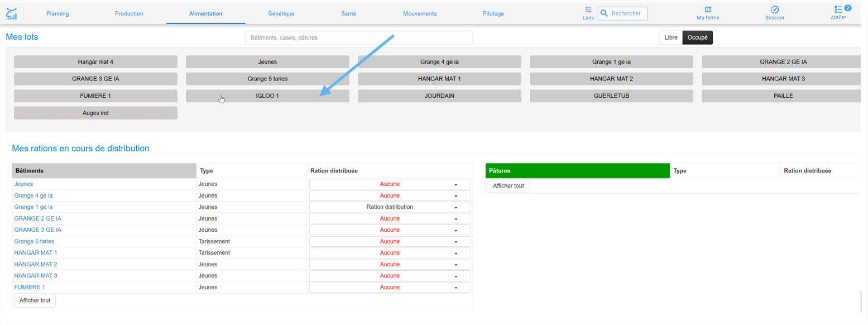Open the Mouvements tab
This screenshot has width=868, height=325.
420,13
